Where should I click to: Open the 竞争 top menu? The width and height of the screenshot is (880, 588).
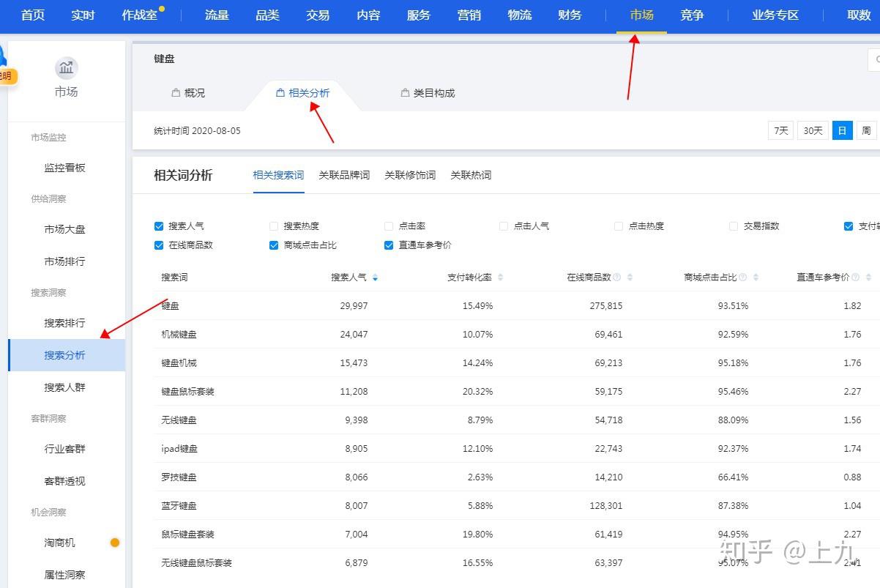(x=692, y=15)
